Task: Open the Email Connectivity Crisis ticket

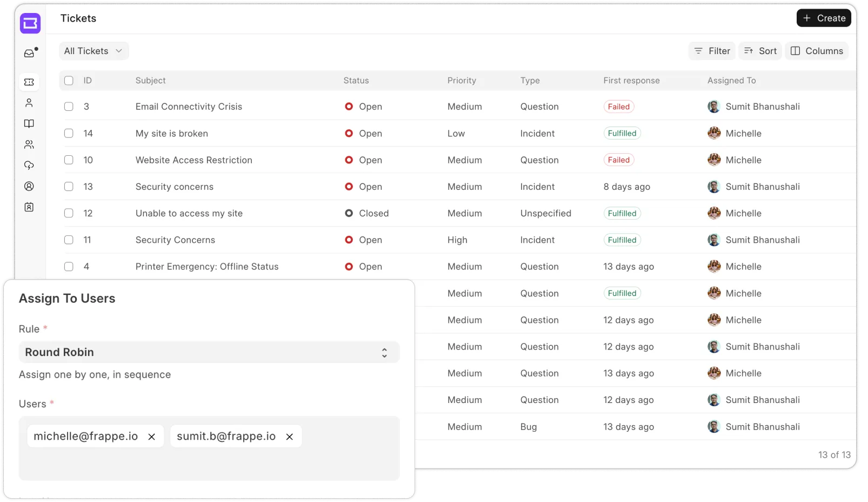Action: [x=189, y=107]
